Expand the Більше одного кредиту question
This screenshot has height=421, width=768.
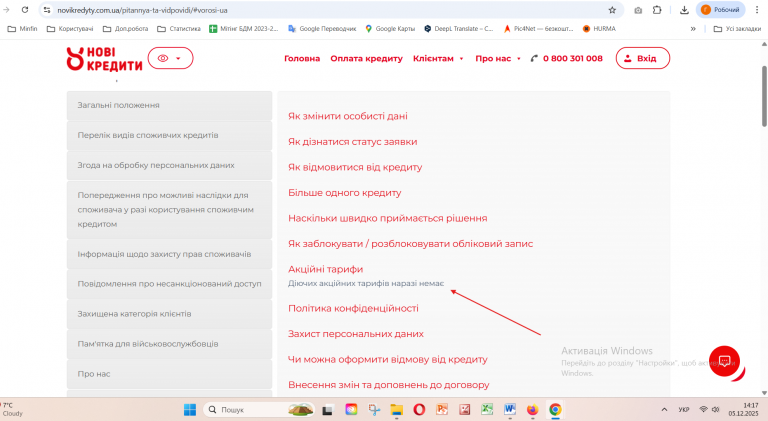344,192
